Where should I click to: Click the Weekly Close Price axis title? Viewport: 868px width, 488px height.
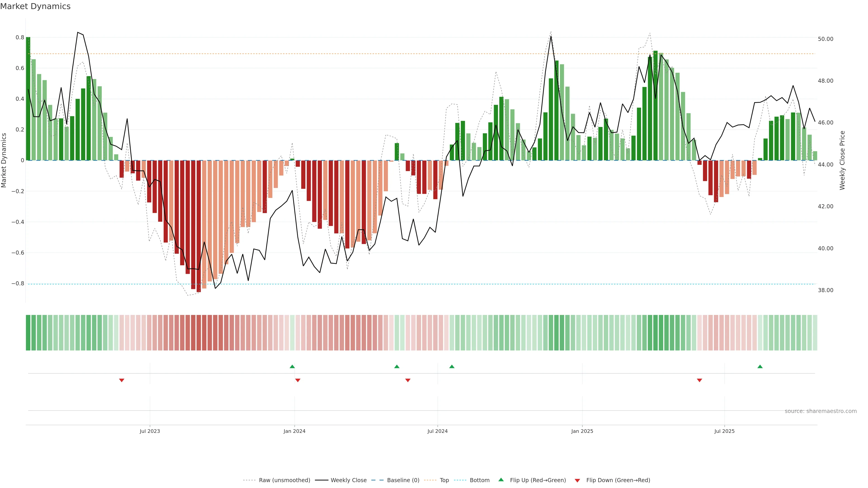pyautogui.click(x=842, y=160)
